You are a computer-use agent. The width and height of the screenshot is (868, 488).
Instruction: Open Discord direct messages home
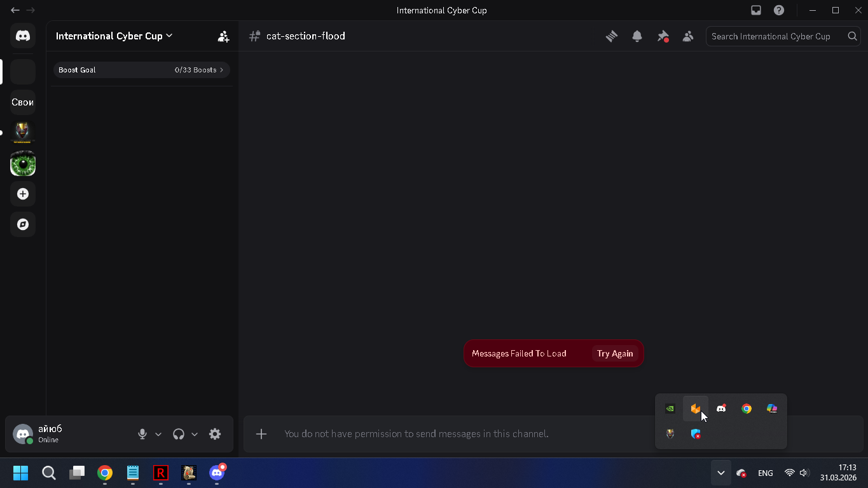pyautogui.click(x=23, y=36)
